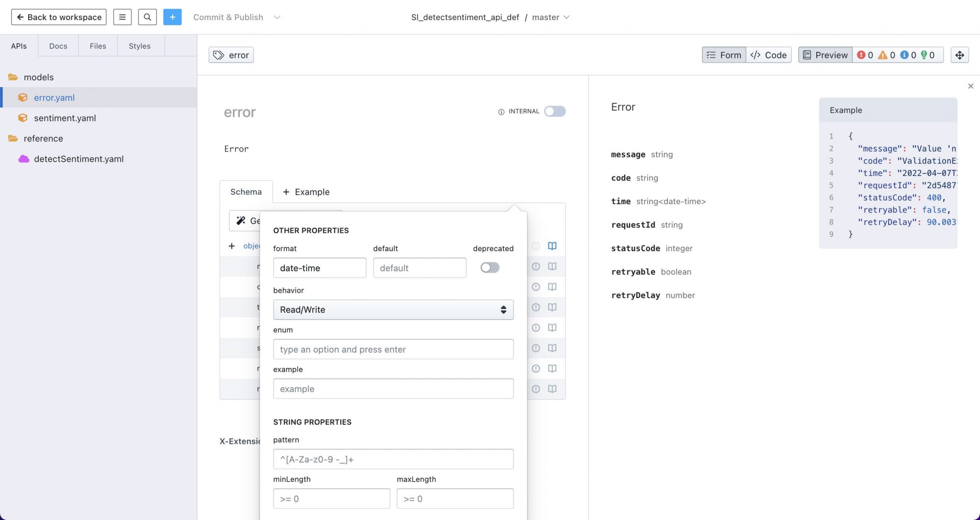980x520 pixels.
Task: Open the book documentation icon on a schema row
Action: tap(552, 266)
